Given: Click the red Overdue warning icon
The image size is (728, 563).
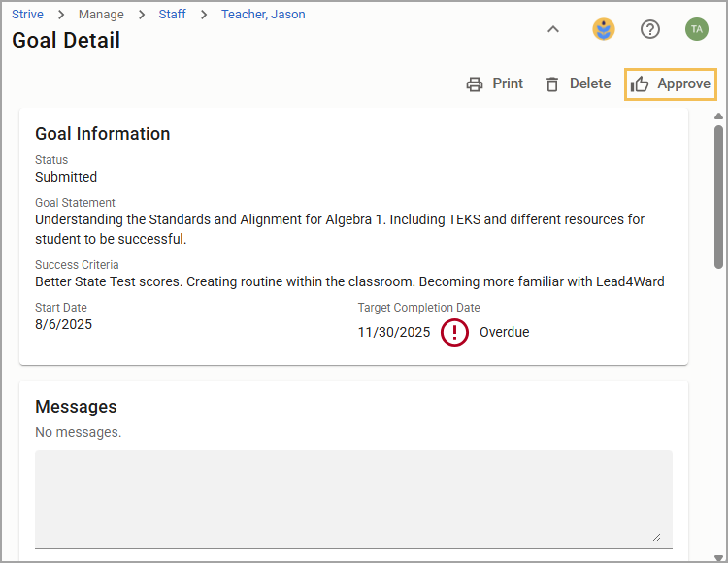Looking at the screenshot, I should (x=454, y=332).
